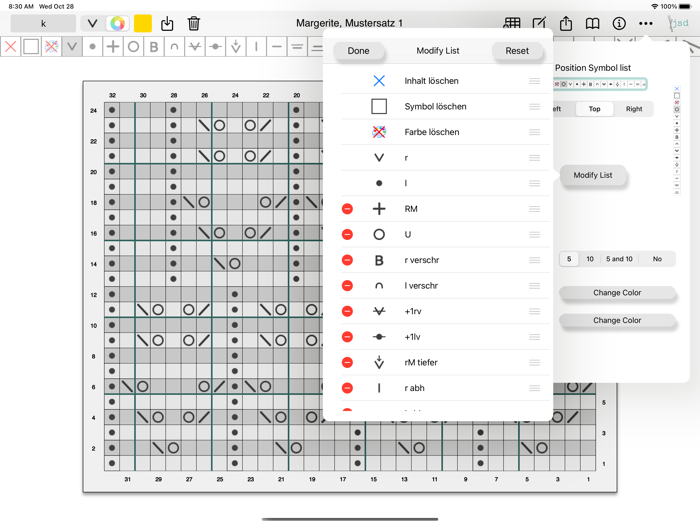
Task: Grab reorder handle for Symbol löschen
Action: point(534,106)
